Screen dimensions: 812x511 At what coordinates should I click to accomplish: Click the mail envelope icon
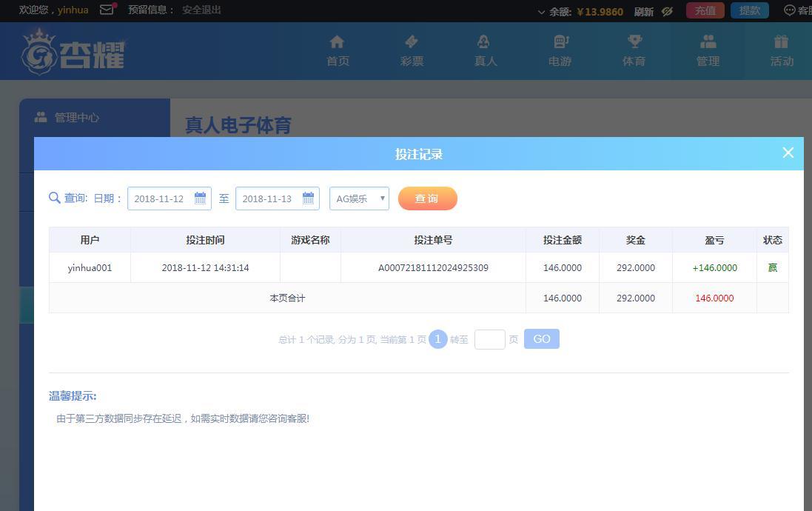tap(107, 10)
